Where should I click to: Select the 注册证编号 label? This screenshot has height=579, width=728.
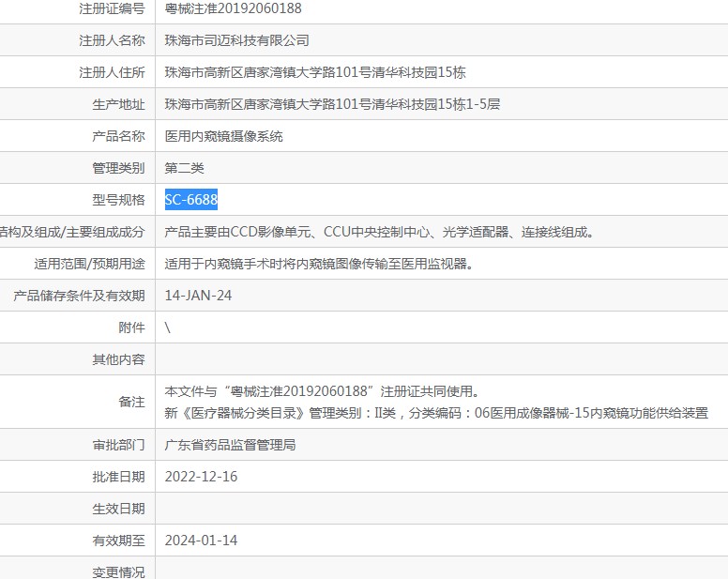(x=112, y=8)
